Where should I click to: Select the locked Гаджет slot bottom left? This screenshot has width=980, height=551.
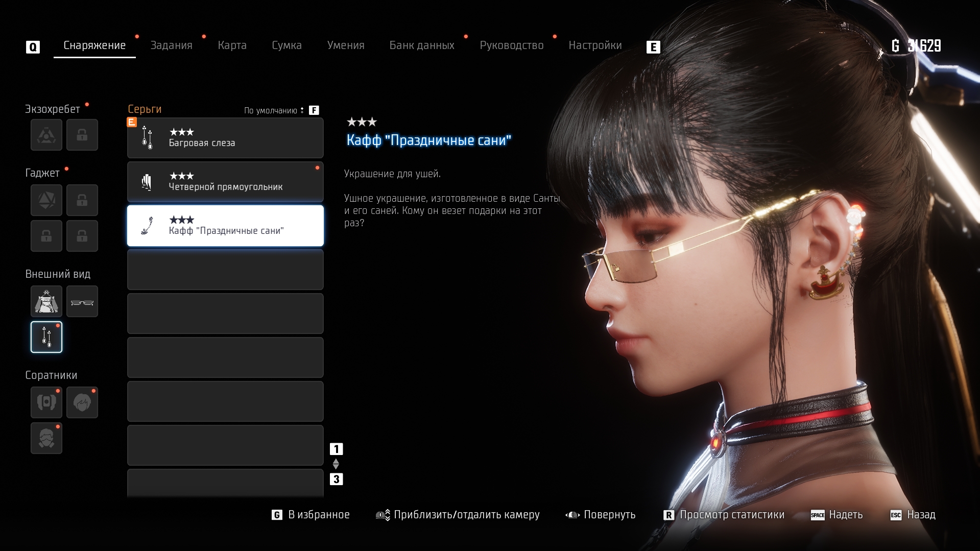(x=46, y=236)
